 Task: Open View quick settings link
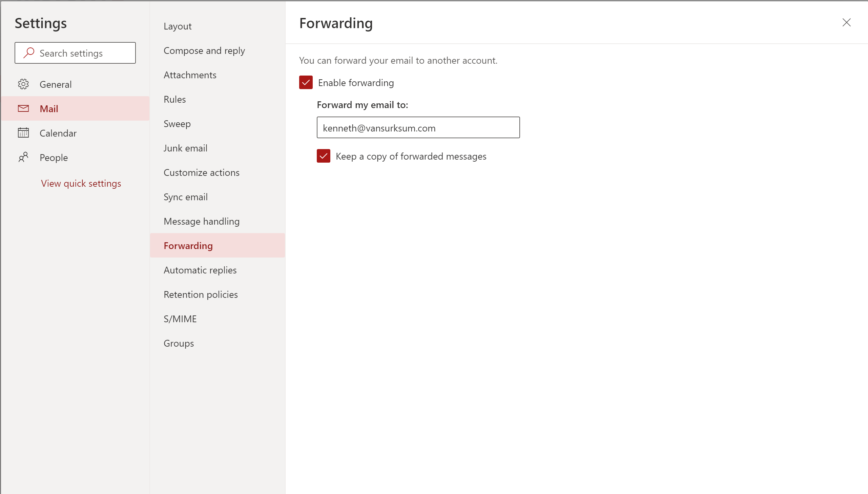click(x=81, y=184)
